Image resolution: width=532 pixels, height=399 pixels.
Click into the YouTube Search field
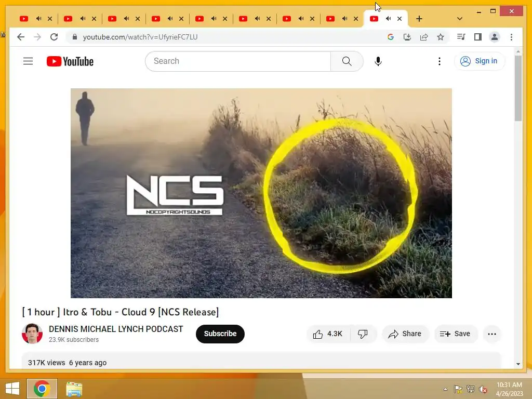click(238, 61)
